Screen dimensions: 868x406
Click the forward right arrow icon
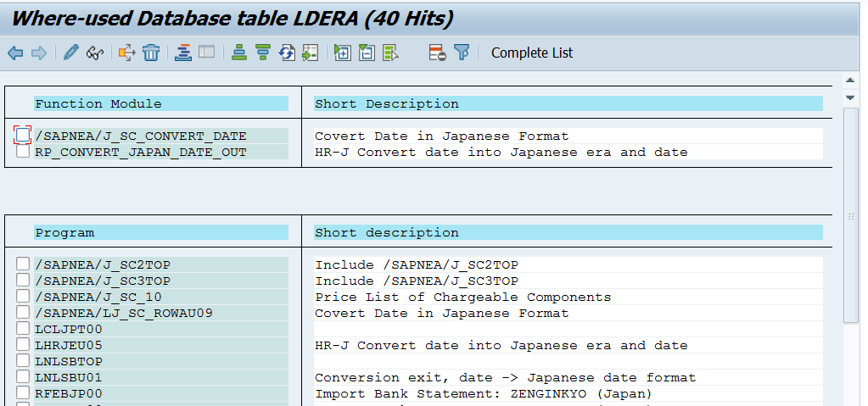coord(39,53)
